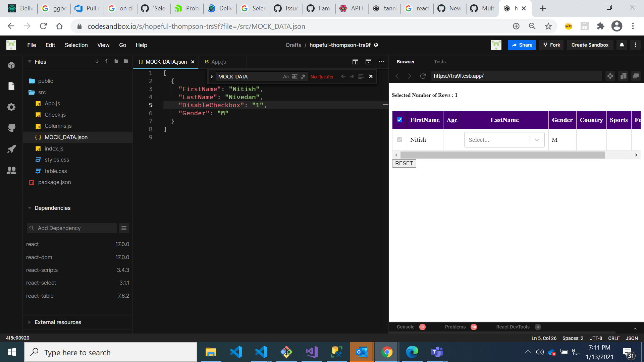Open the GitHub panel in sidebar
644x362 pixels.
(x=11, y=128)
